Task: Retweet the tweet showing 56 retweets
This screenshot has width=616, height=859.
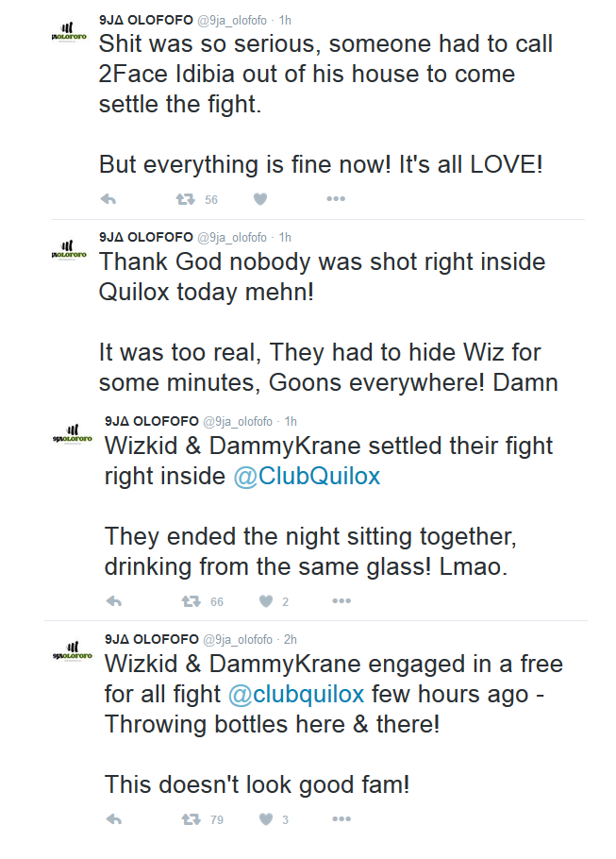Action: pos(187,199)
